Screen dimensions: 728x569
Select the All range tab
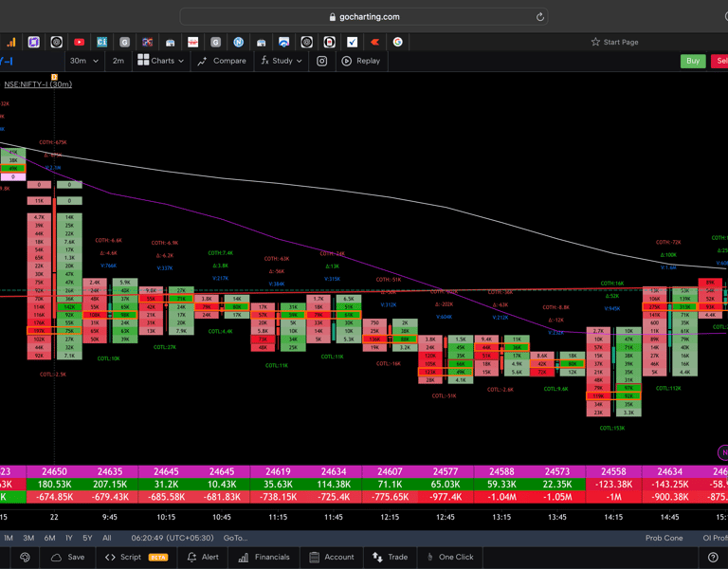pos(107,538)
